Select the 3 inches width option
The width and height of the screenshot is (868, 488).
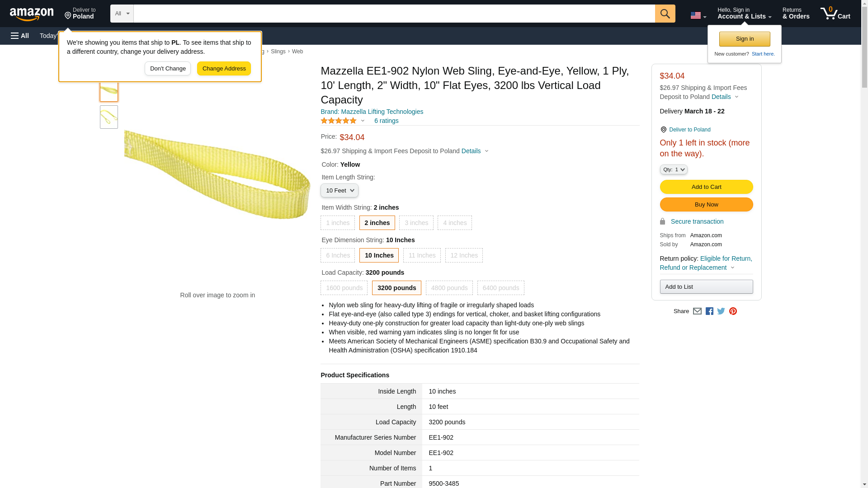pos(416,223)
